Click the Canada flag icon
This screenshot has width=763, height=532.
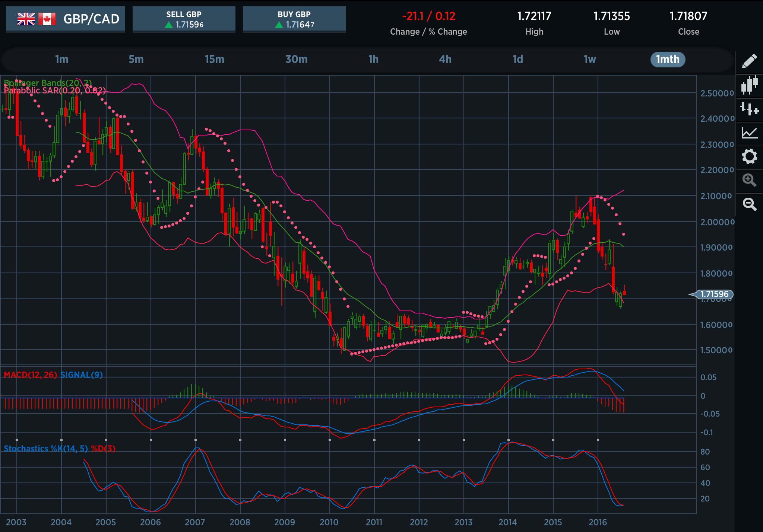47,19
